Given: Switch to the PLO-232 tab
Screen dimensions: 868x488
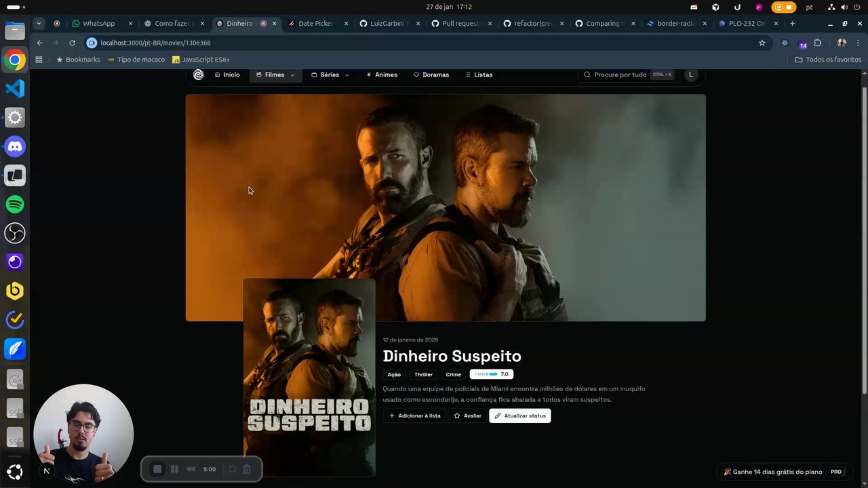Looking at the screenshot, I should pyautogui.click(x=748, y=23).
